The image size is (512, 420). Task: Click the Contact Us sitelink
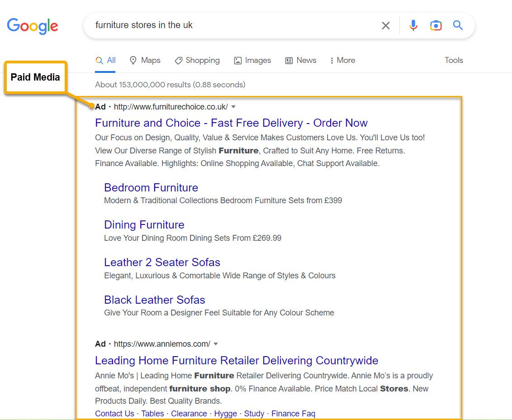tap(114, 414)
